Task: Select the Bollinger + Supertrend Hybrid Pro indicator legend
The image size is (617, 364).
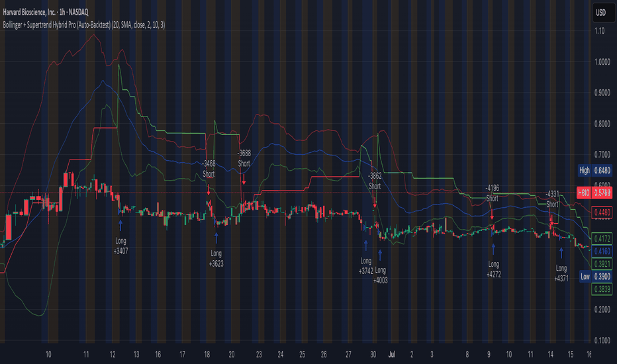Action: pyautogui.click(x=84, y=24)
